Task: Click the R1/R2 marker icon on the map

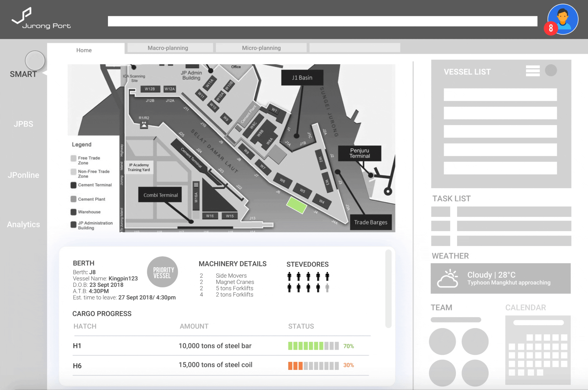Action: 144,125
